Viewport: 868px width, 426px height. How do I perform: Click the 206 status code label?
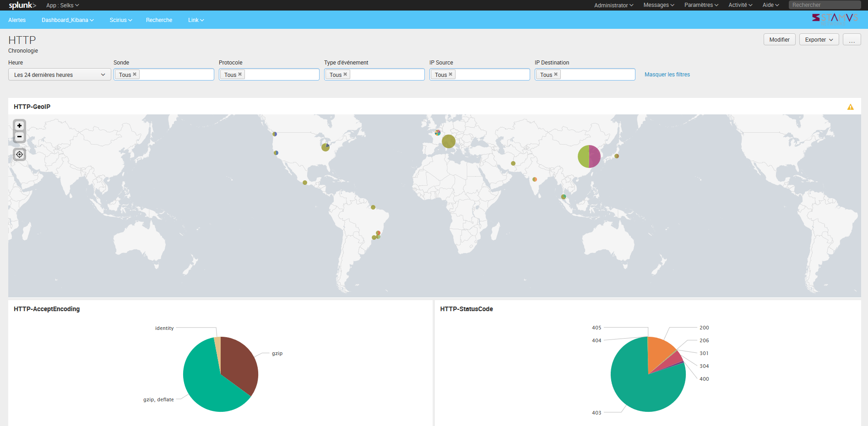click(x=704, y=340)
